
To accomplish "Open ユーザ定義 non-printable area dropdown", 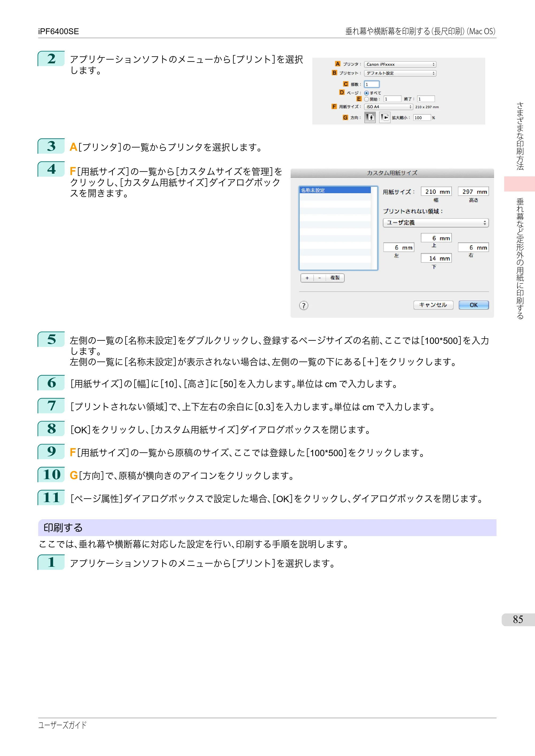I will coord(436,223).
